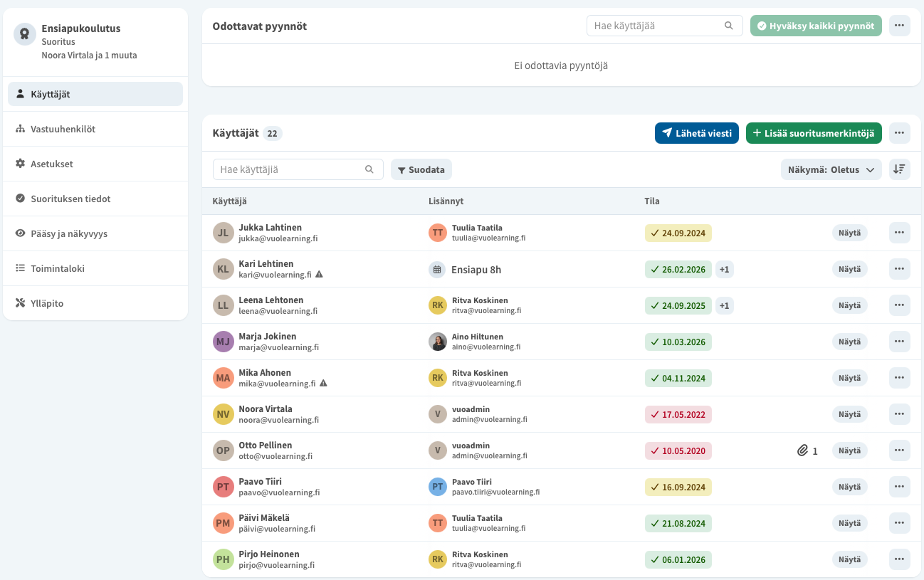Open the Suodata filter options

[x=421, y=169]
